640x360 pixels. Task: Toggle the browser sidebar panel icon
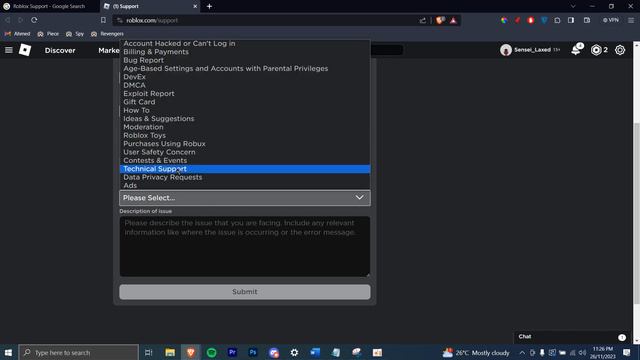point(571,20)
